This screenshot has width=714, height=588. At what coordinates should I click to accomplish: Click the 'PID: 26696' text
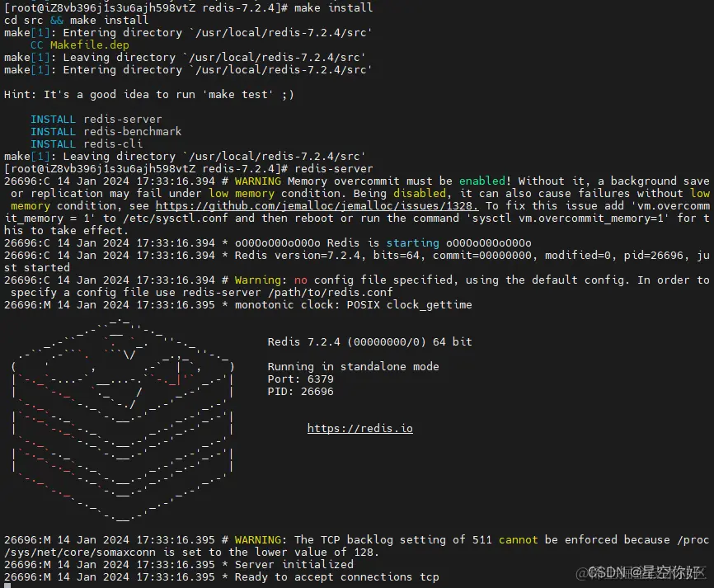point(301,391)
